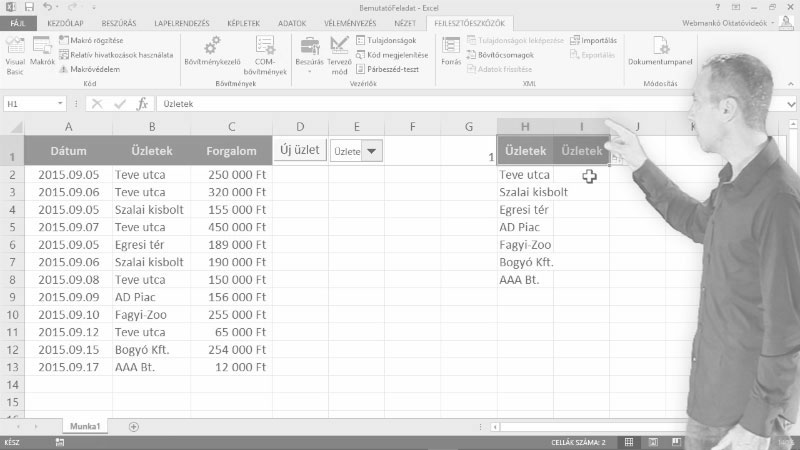Open the Bővítménykezelő add-ins dialog
This screenshot has width=800, height=450.
coord(212,51)
